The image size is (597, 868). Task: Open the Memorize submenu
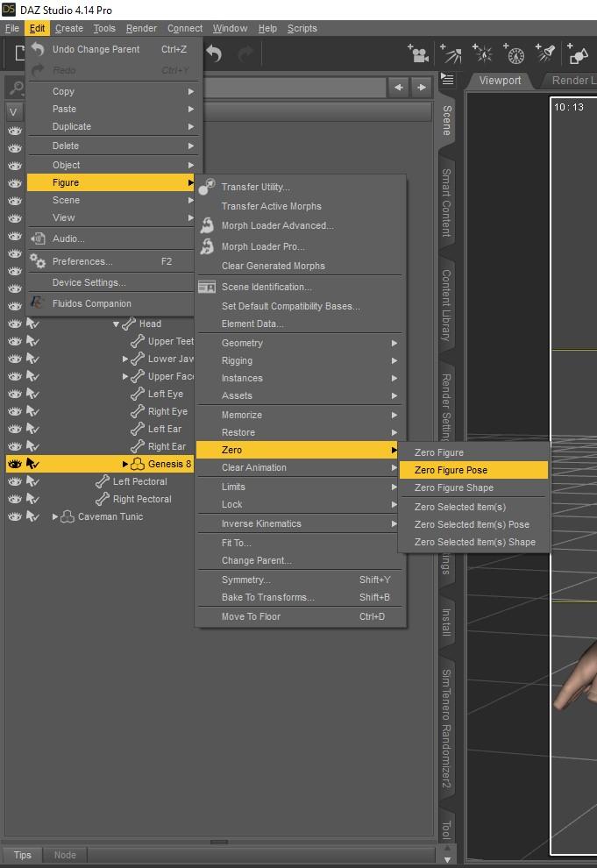[299, 415]
